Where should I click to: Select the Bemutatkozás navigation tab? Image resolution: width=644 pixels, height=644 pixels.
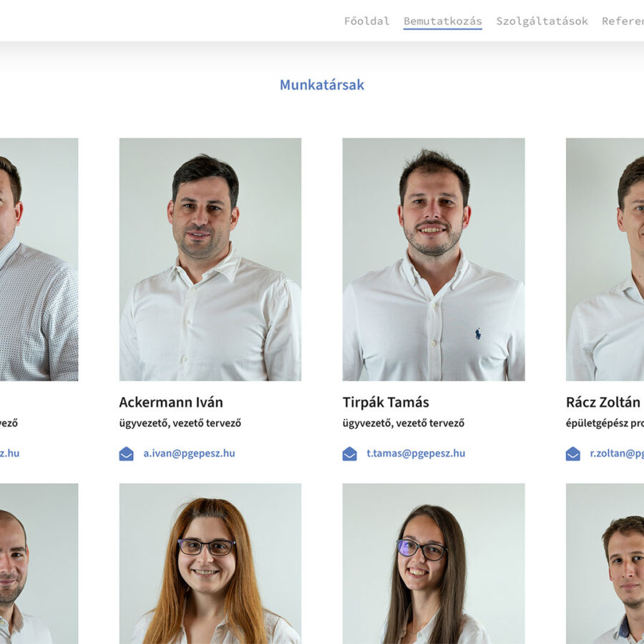tap(443, 21)
